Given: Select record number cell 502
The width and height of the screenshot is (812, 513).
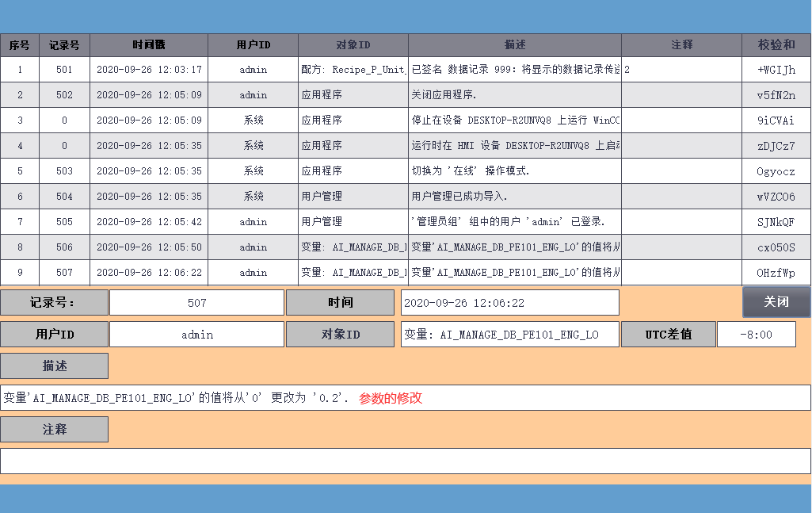Looking at the screenshot, I should [64, 95].
